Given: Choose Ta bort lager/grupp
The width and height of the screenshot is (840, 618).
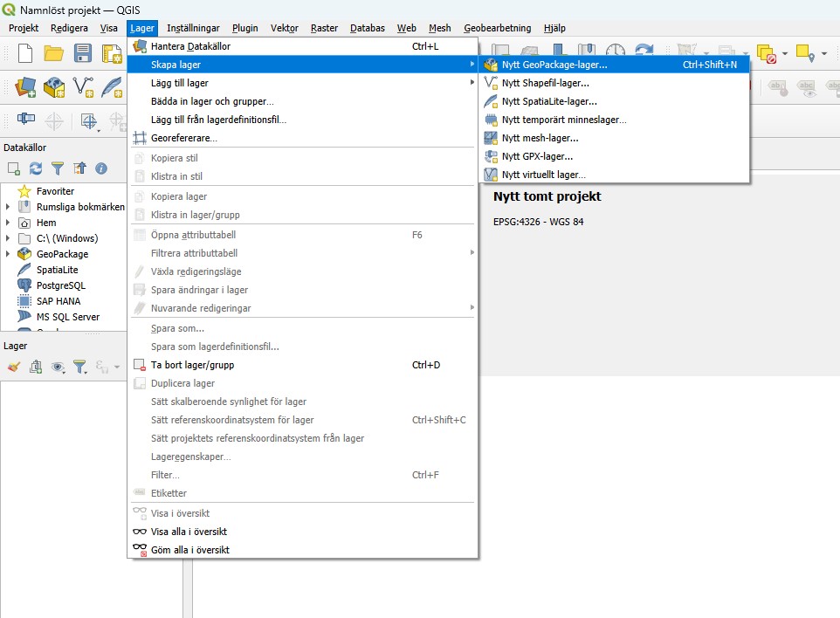Looking at the screenshot, I should (x=303, y=365).
